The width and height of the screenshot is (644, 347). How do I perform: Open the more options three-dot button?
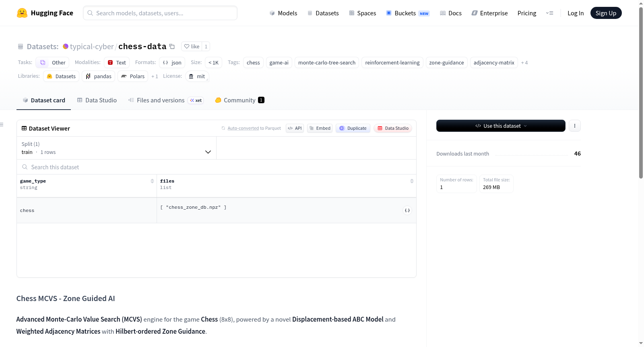575,126
